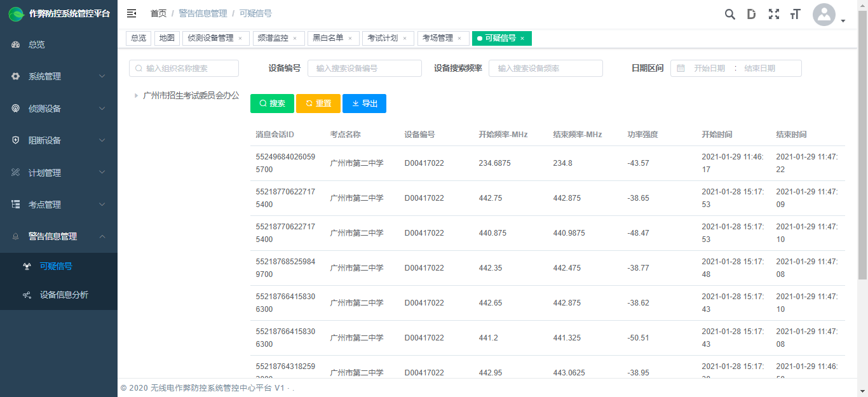The width and height of the screenshot is (868, 397).
Task: Toggle fullscreen mode icon
Action: click(773, 14)
